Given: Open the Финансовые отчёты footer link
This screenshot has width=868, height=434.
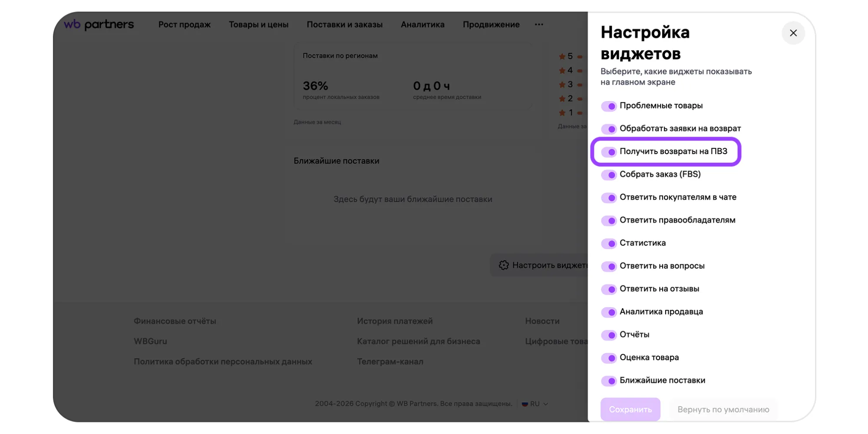Looking at the screenshot, I should pos(175,321).
